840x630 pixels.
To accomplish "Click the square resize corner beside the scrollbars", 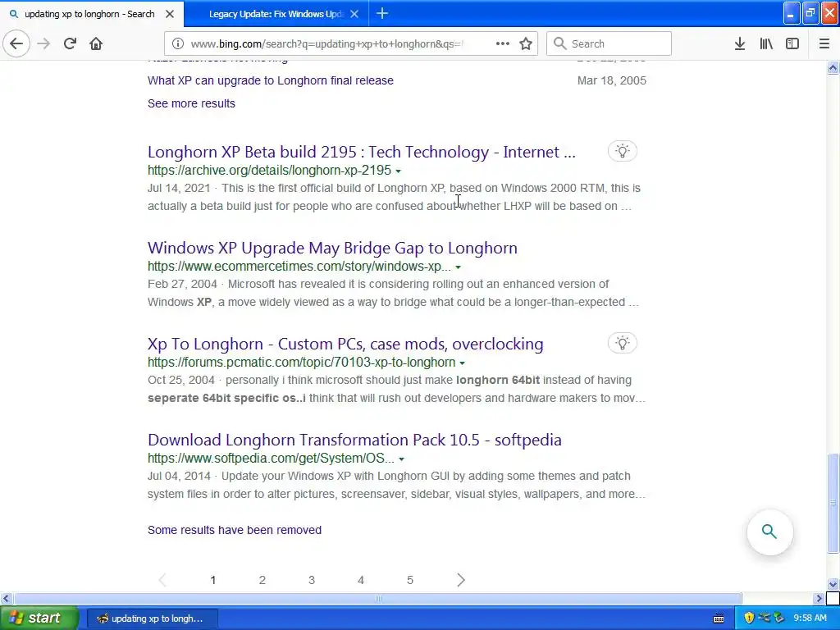I will point(833,598).
